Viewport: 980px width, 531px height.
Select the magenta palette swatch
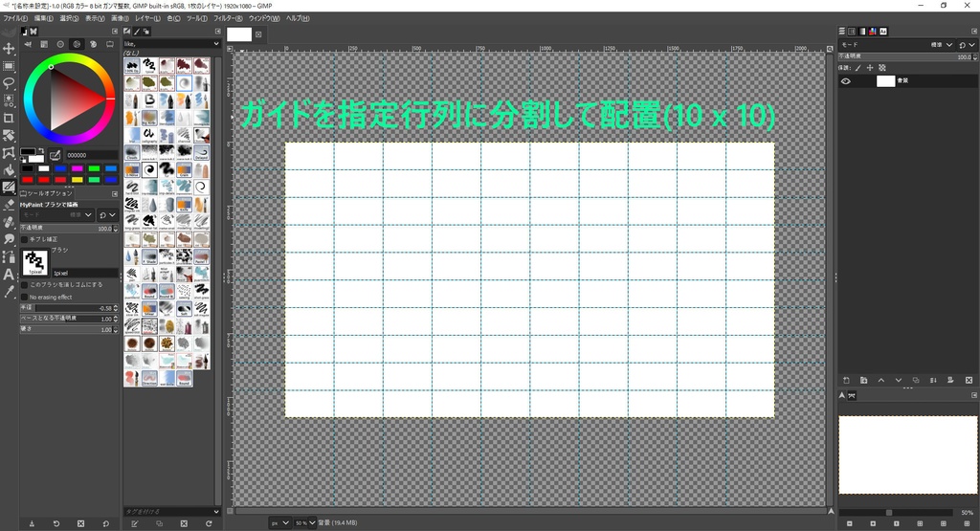[77, 168]
